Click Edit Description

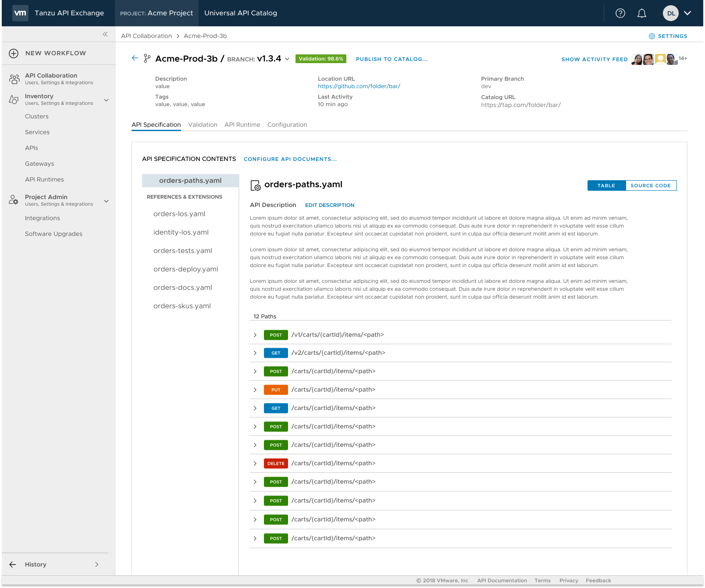[x=330, y=205]
